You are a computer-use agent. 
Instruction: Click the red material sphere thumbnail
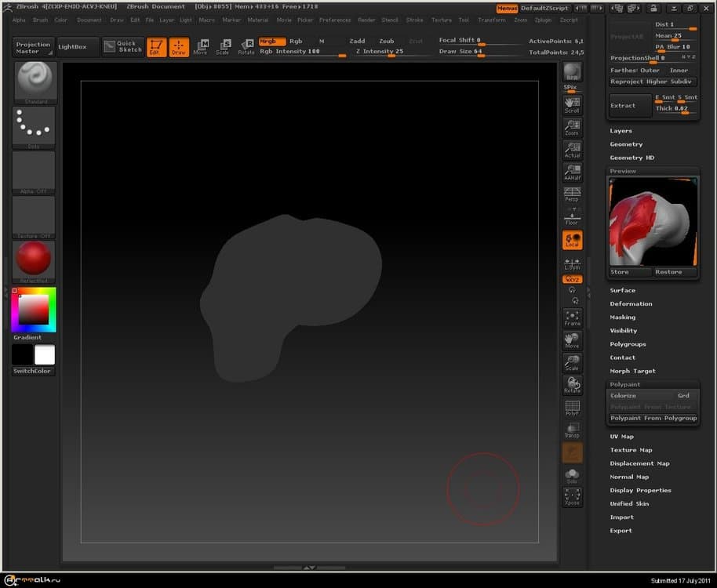(x=33, y=259)
